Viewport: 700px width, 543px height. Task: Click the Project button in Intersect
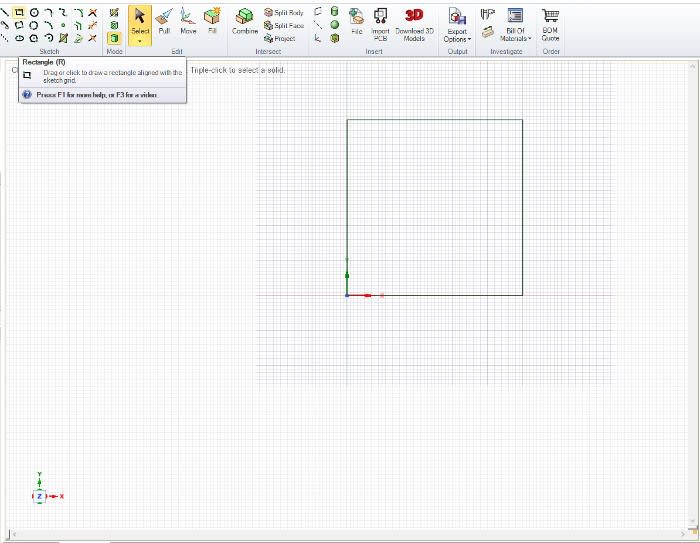coord(279,38)
